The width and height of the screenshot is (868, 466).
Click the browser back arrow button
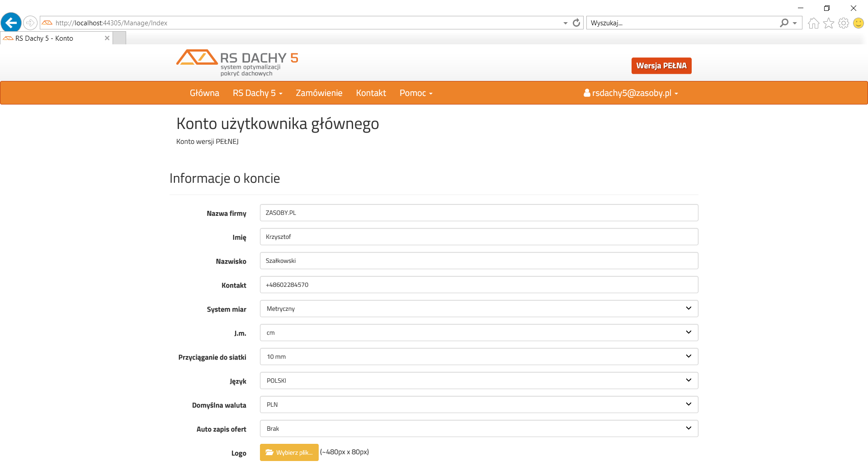pyautogui.click(x=11, y=23)
